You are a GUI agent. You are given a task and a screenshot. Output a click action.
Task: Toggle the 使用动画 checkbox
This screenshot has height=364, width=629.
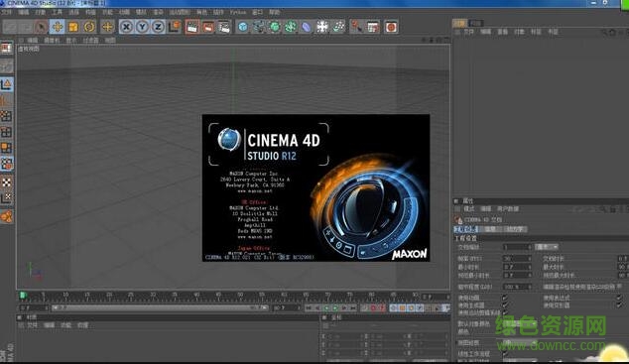pyautogui.click(x=505, y=298)
